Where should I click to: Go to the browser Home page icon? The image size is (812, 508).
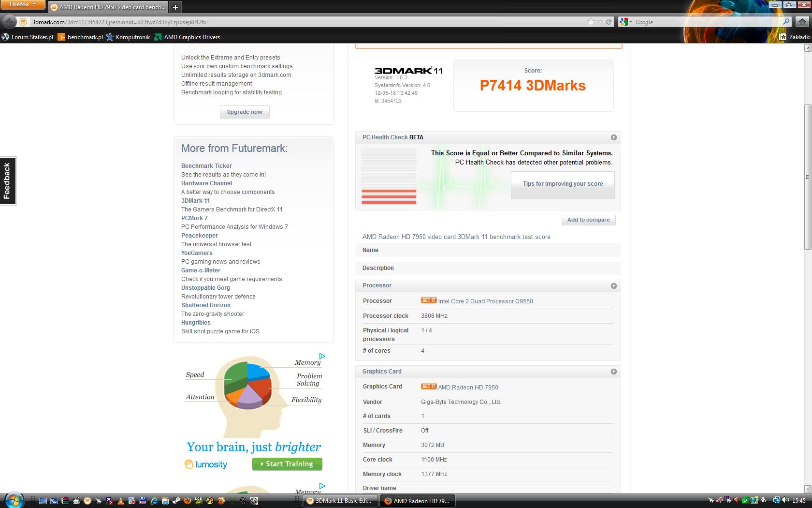(802, 22)
